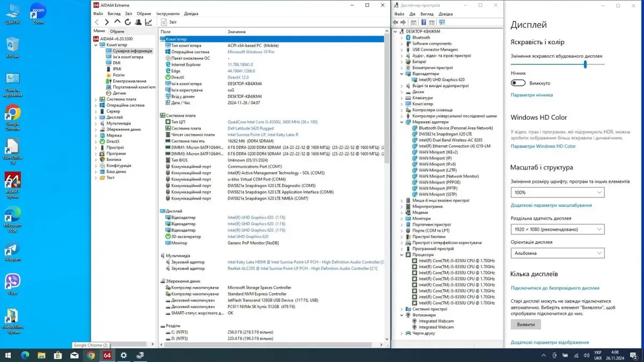
Task: Collapse the Відеоадаптери tree node
Action: pos(401,74)
